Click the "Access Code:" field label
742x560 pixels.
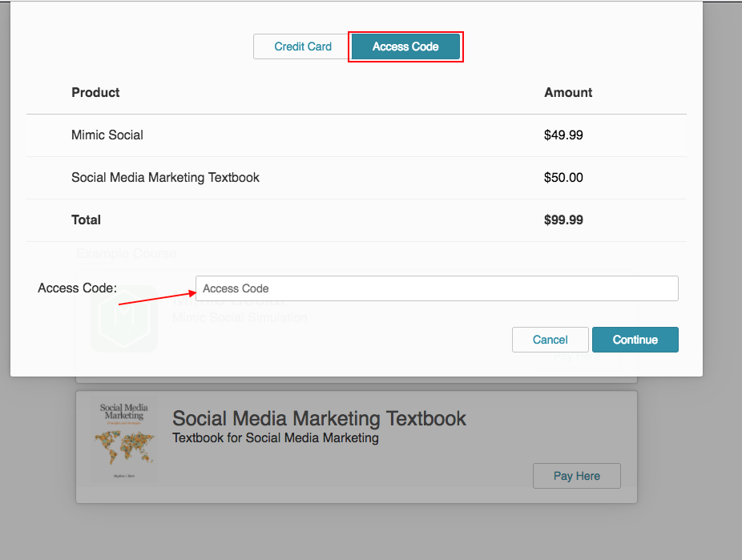click(77, 288)
